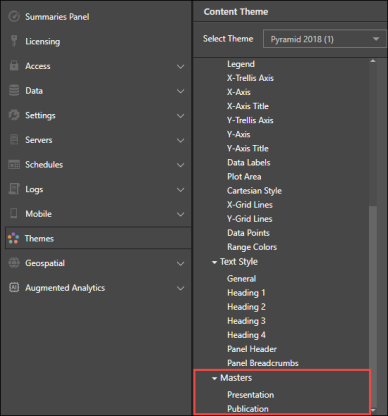
Task: Select the Cartesian Style entry
Action: coord(254,191)
